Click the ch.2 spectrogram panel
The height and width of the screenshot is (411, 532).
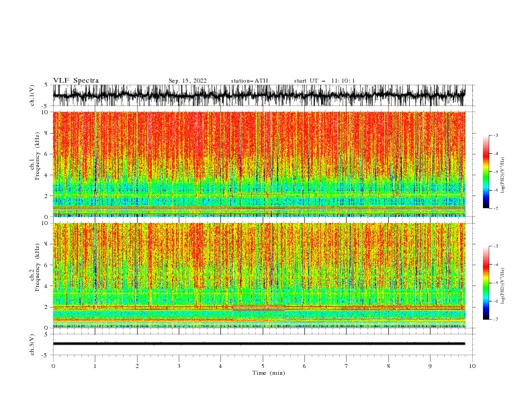[x=259, y=275]
